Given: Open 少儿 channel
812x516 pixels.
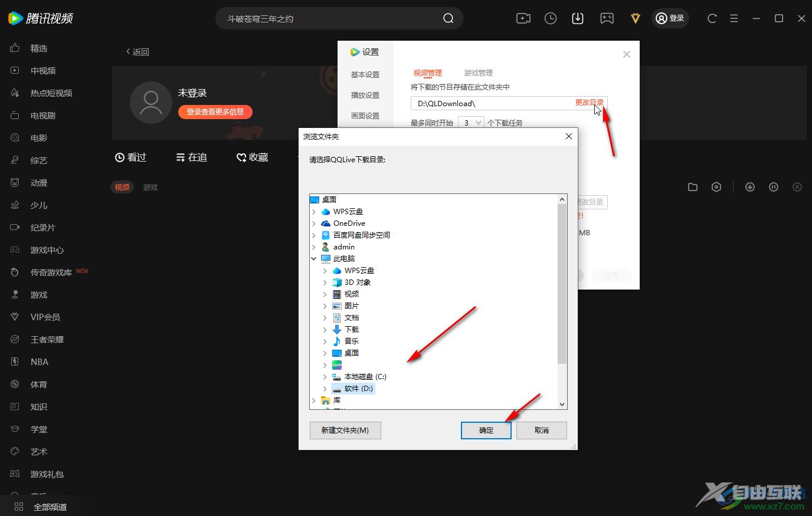Looking at the screenshot, I should point(39,205).
